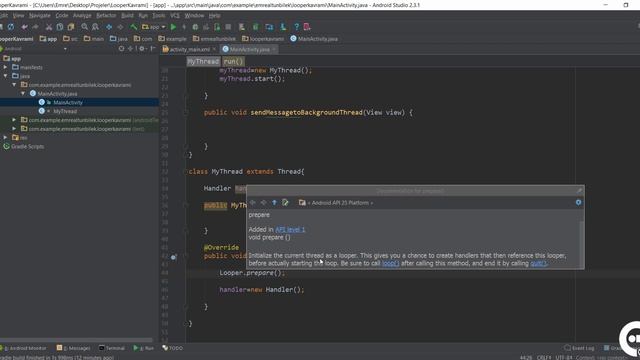Viewport: 640px width, 360px height.
Task: Click Edit Source pencil icon in documentation popup
Action: coord(285,202)
